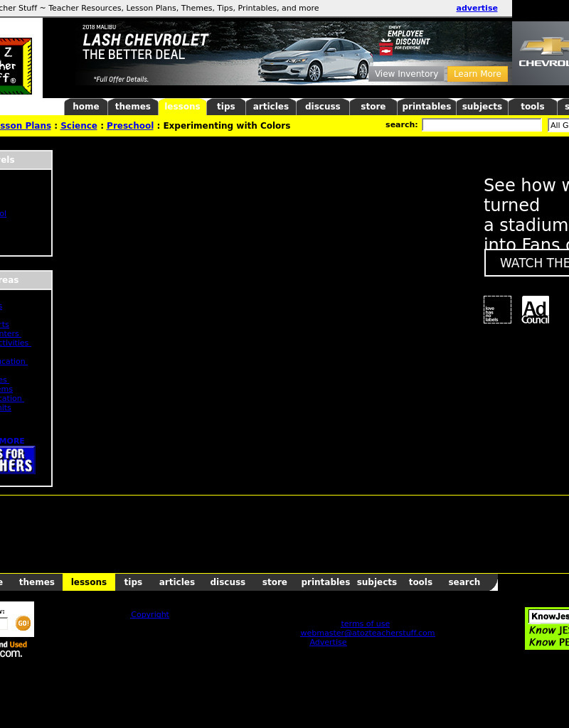Open the Science breadcrumb link
Viewport: 569px width, 728px height.
78,126
